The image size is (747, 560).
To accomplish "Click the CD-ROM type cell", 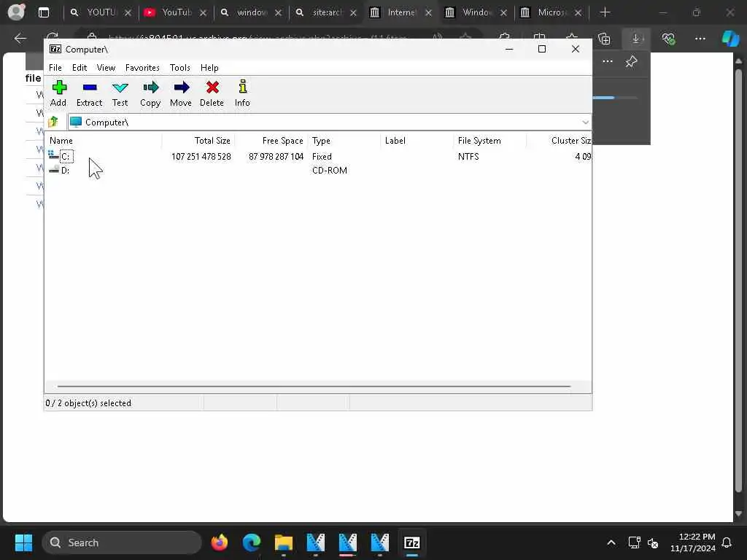I will [329, 170].
